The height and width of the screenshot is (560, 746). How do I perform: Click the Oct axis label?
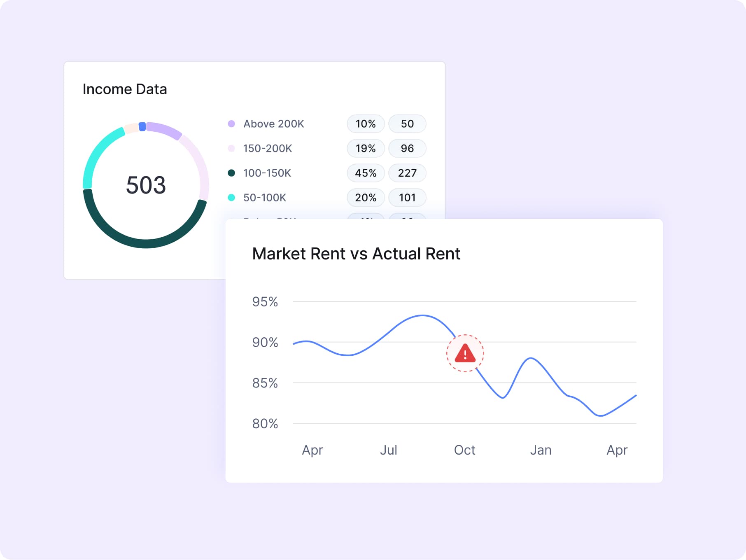464,450
